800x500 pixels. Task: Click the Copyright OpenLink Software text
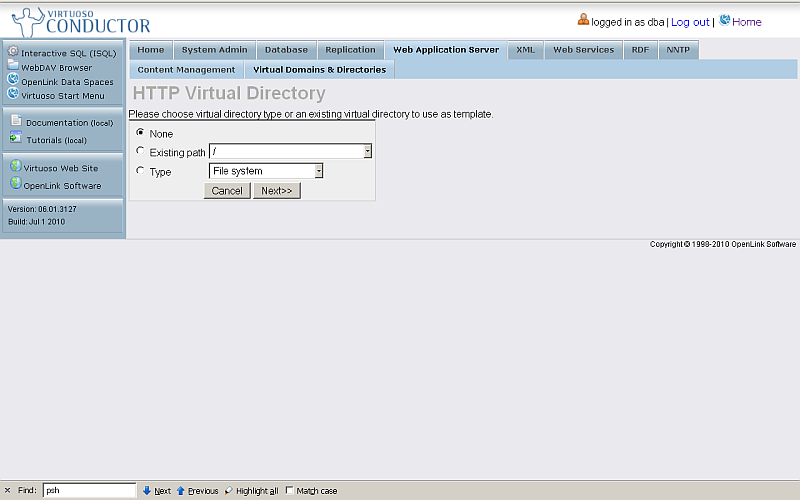click(722, 244)
